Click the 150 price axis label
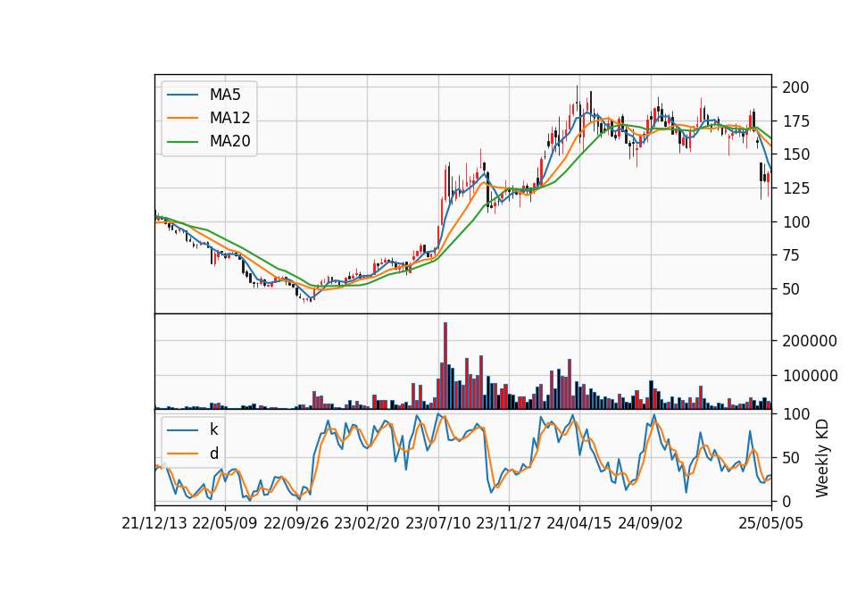 pyautogui.click(x=795, y=154)
